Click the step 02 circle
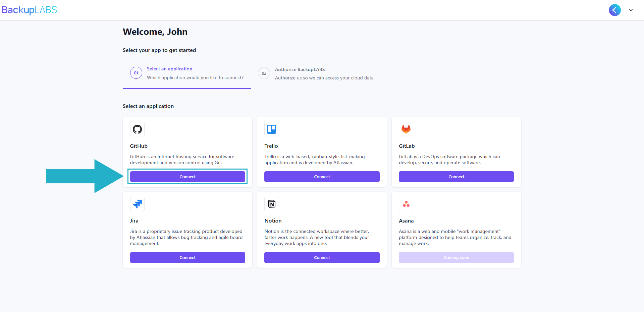 tap(264, 73)
